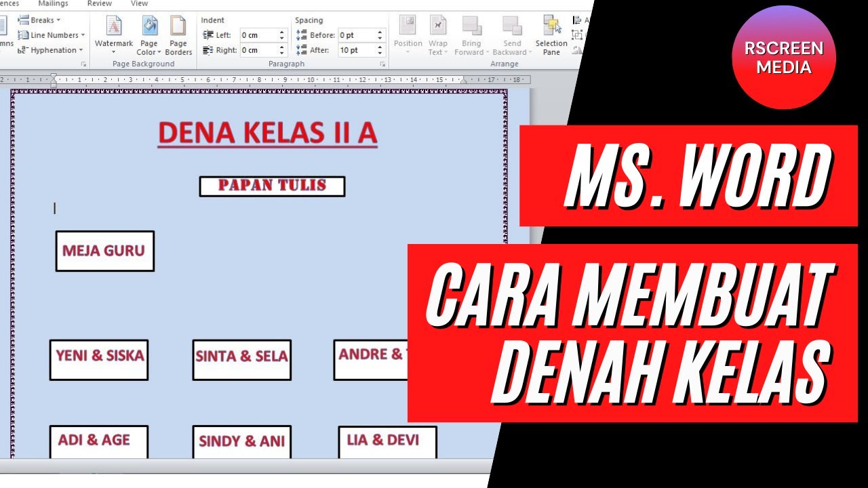
Task: Click the YENI & SISKA desk box
Action: click(99, 360)
